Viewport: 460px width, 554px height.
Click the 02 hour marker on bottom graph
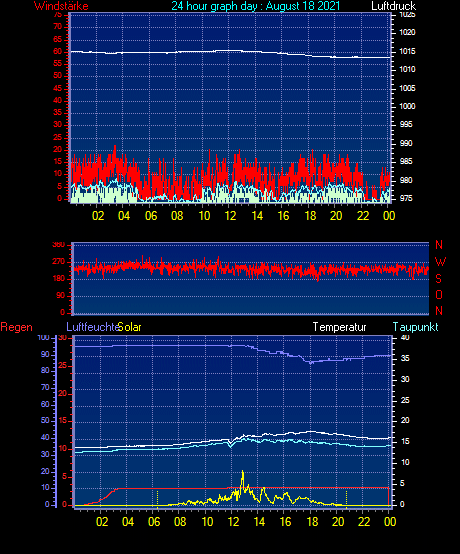coord(102,521)
